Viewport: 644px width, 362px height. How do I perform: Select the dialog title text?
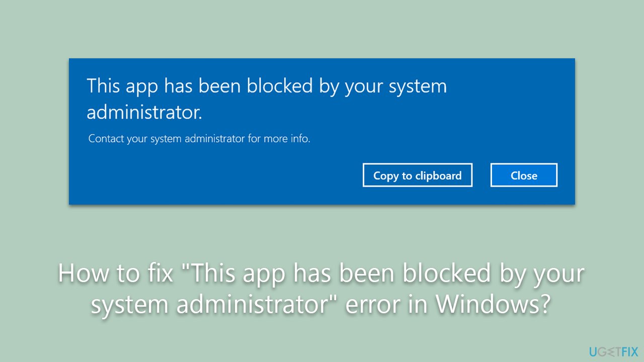267,99
